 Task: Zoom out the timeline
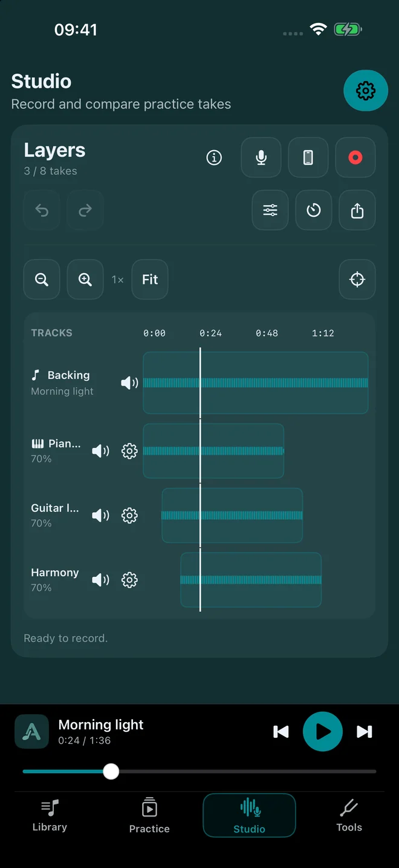(x=42, y=279)
